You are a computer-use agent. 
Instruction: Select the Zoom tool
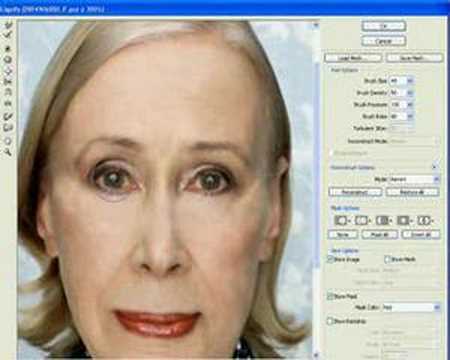pyautogui.click(x=8, y=152)
